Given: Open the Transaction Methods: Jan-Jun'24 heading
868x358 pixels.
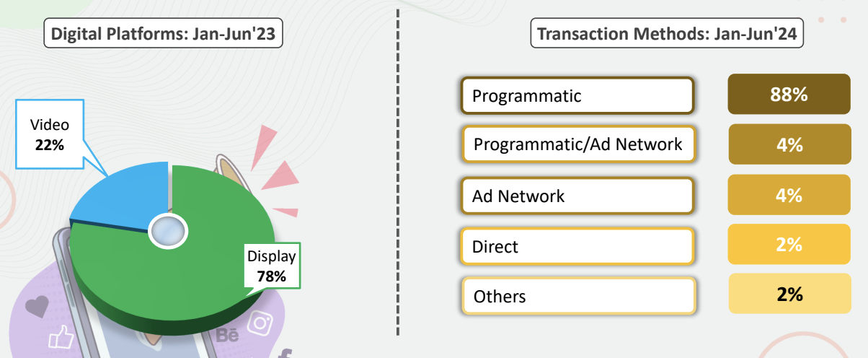Looking at the screenshot, I should click(667, 34).
